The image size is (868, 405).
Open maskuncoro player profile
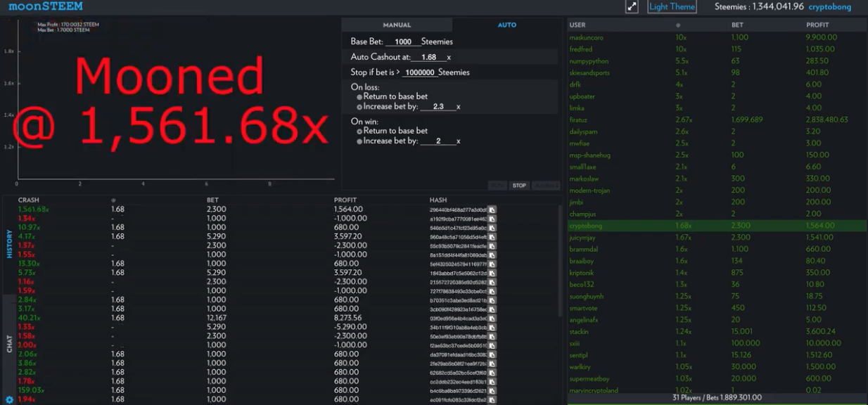(586, 37)
